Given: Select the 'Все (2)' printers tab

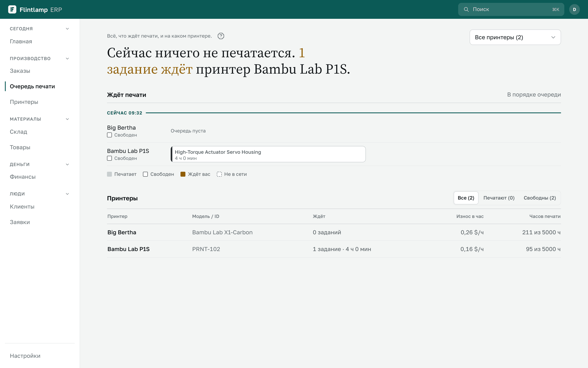Looking at the screenshot, I should tap(466, 198).
